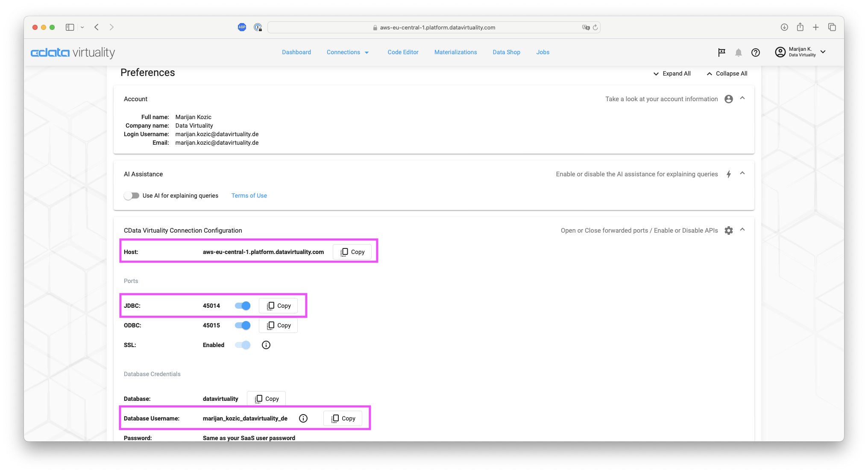Toggle the ODBC port switch
The height and width of the screenshot is (473, 868).
pos(243,325)
